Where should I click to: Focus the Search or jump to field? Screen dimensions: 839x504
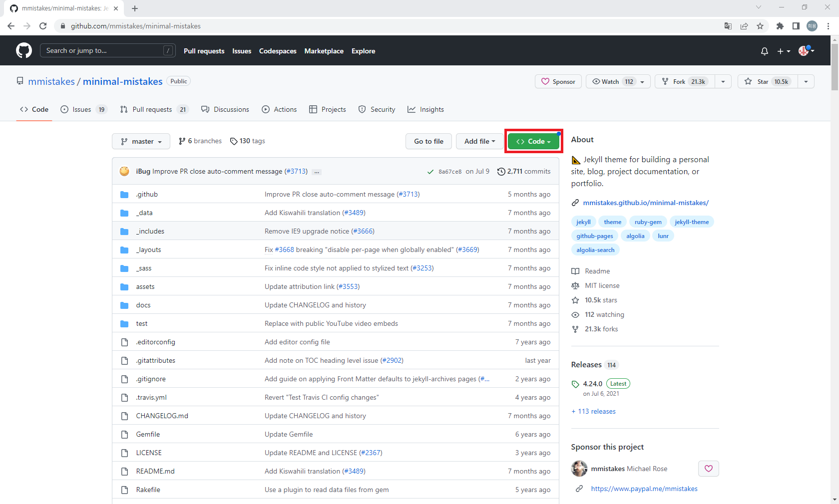[x=108, y=50]
